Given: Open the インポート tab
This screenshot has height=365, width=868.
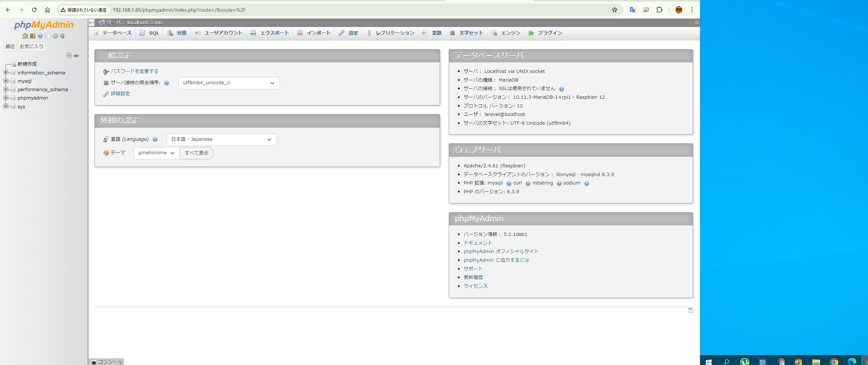Looking at the screenshot, I should click(x=314, y=33).
